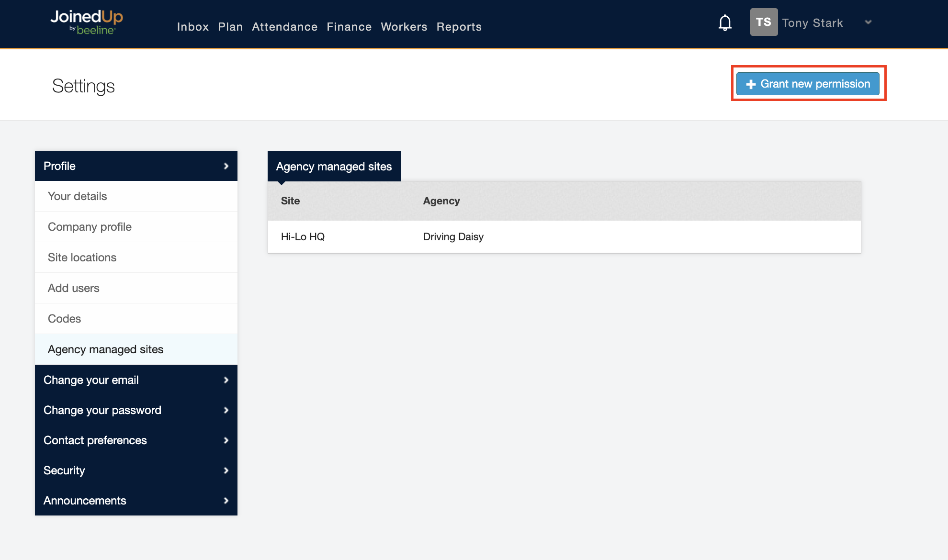Screen dimensions: 948x560
Task: Click the Hi-Lo HQ site row
Action: (x=303, y=237)
